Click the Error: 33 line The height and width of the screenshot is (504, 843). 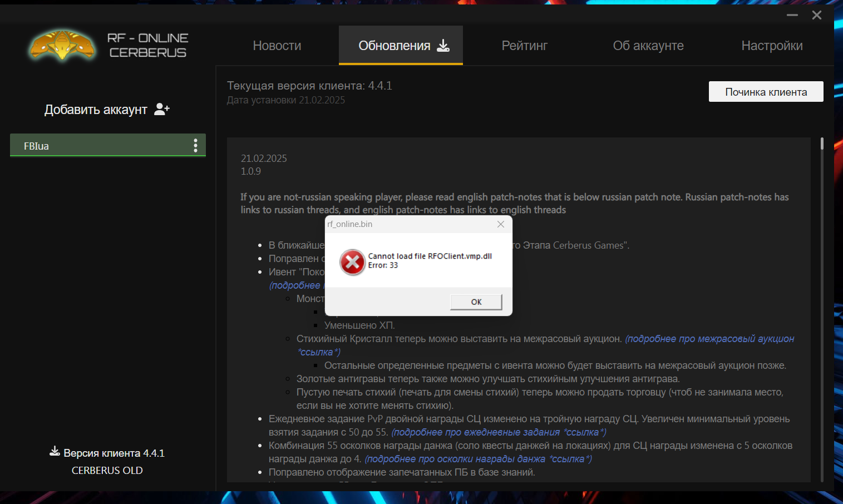coord(383,265)
